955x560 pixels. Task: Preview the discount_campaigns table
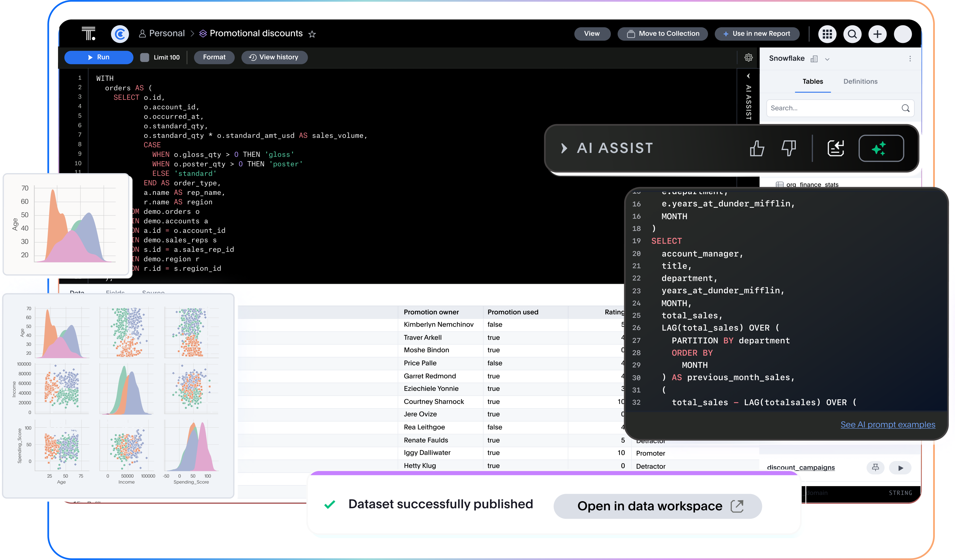(901, 468)
